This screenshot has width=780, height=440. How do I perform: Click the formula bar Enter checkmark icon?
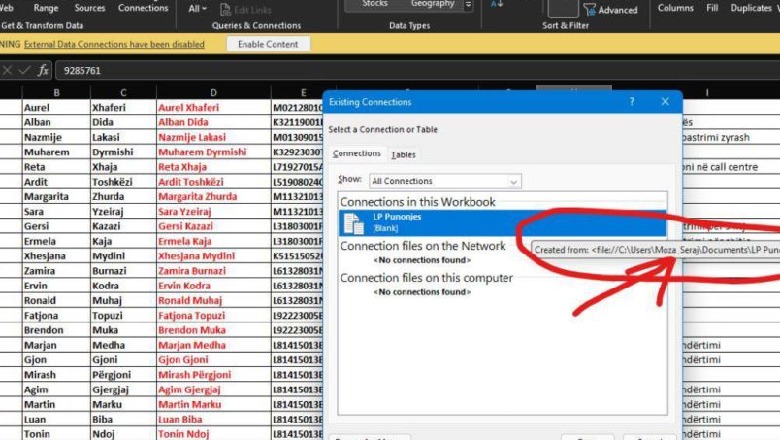(x=25, y=71)
